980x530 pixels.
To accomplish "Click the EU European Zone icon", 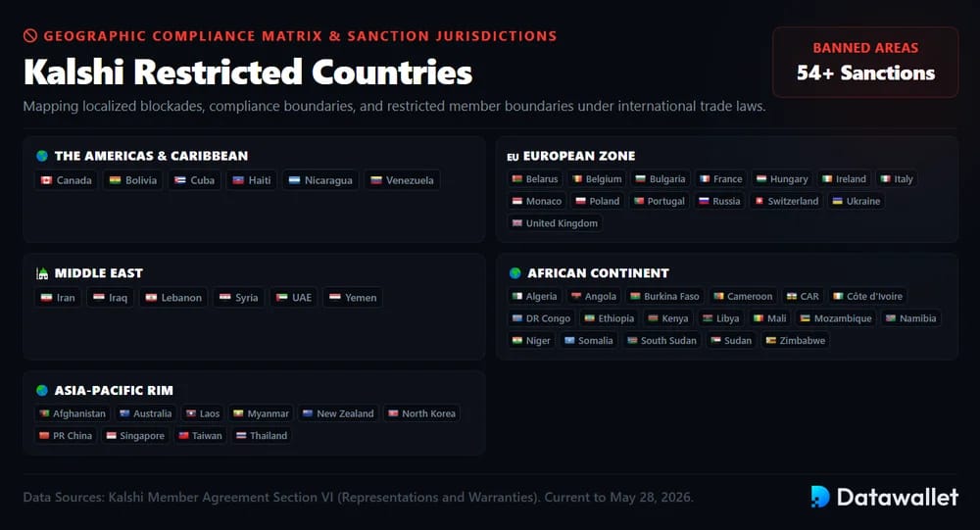I will coord(513,157).
